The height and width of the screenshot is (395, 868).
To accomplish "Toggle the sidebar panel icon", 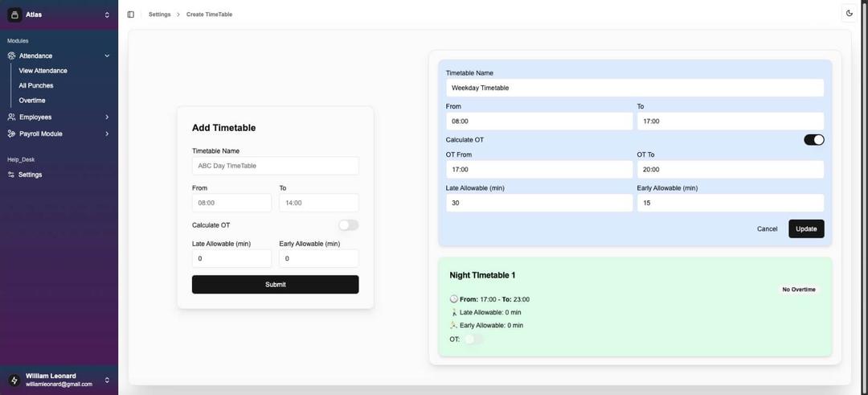I will tap(131, 14).
